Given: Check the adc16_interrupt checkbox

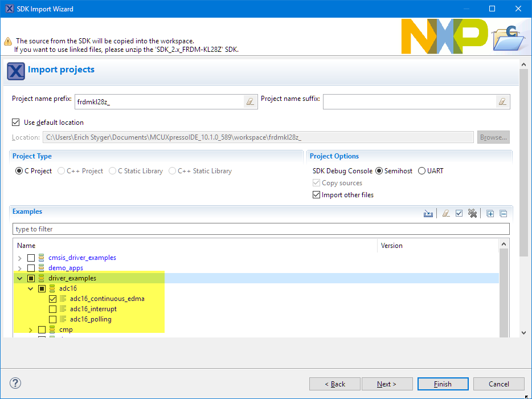Looking at the screenshot, I should click(x=52, y=309).
